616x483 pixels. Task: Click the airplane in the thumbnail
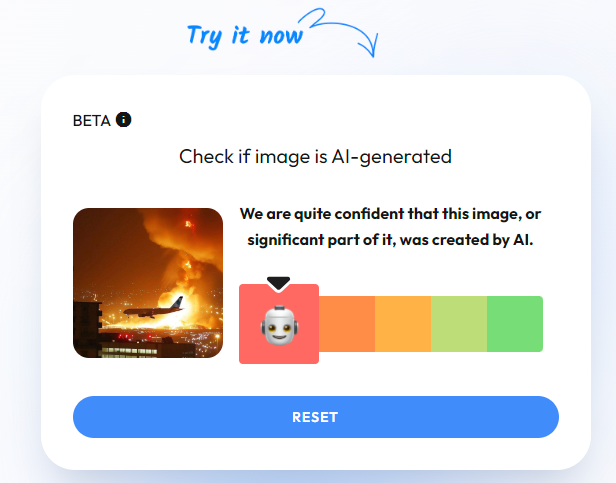pos(154,308)
